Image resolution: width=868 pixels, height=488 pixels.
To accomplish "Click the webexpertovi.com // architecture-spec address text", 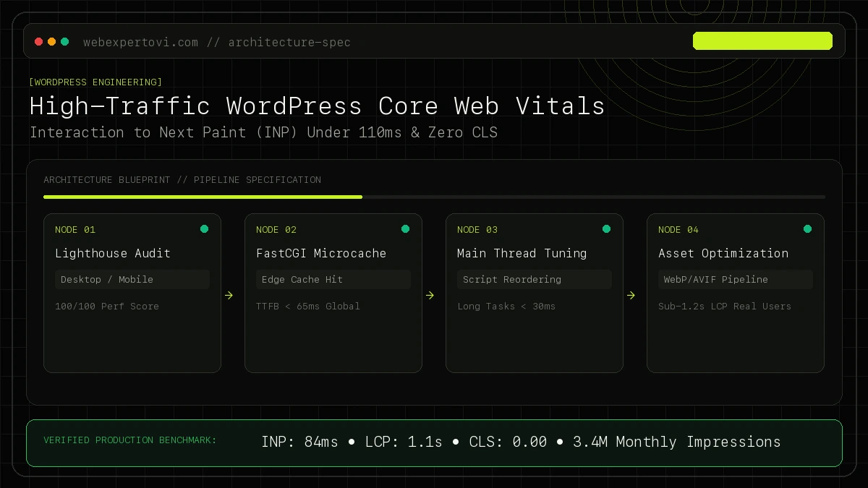I will coord(217,42).
